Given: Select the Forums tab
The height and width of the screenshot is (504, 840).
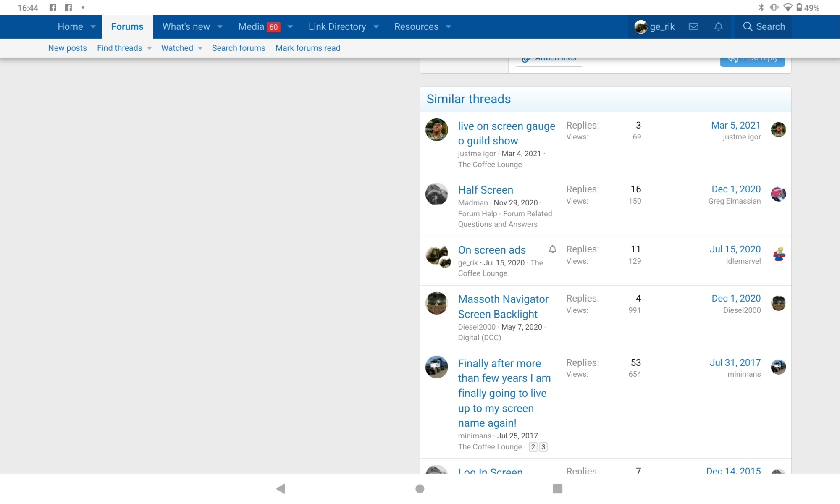Looking at the screenshot, I should coord(127,26).
